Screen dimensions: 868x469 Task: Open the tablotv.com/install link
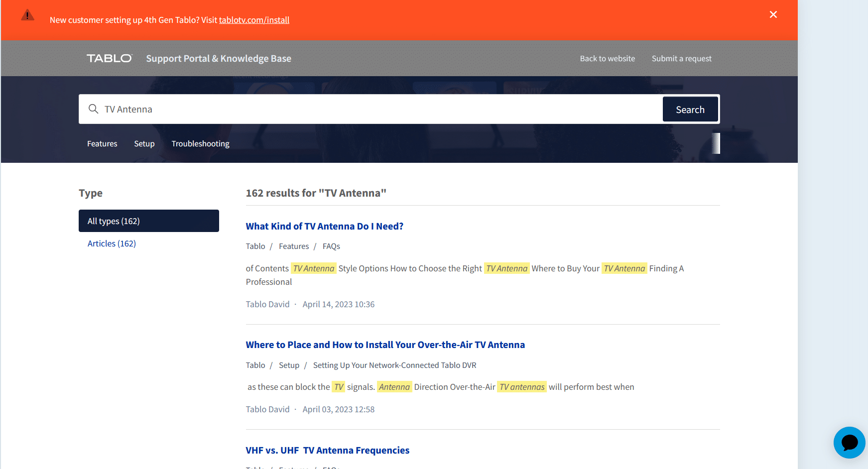254,20
